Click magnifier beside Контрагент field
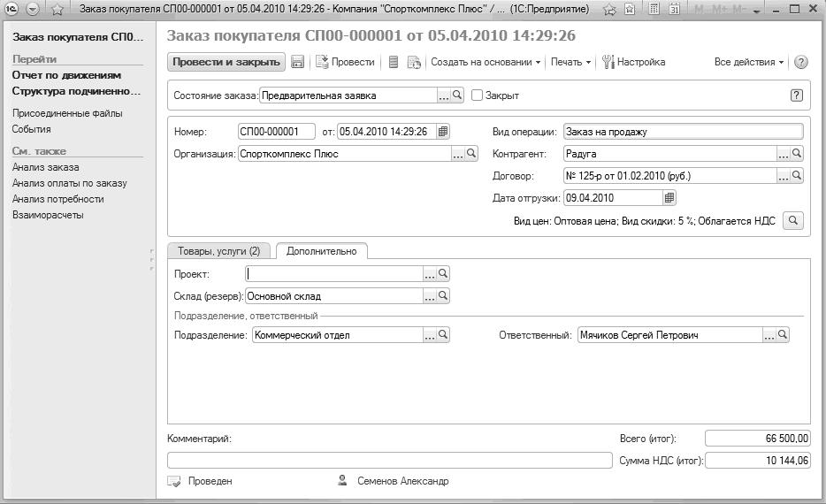This screenshot has height=504, width=826. pyautogui.click(x=797, y=154)
